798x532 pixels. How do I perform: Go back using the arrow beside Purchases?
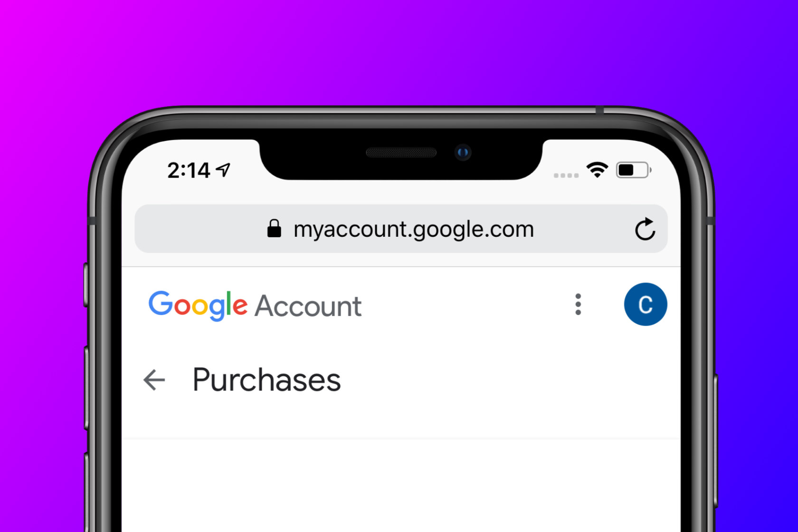click(x=154, y=380)
